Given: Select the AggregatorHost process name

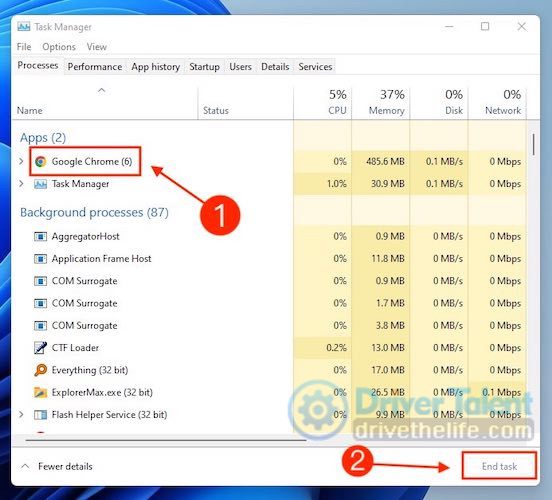Looking at the screenshot, I should click(x=86, y=236).
